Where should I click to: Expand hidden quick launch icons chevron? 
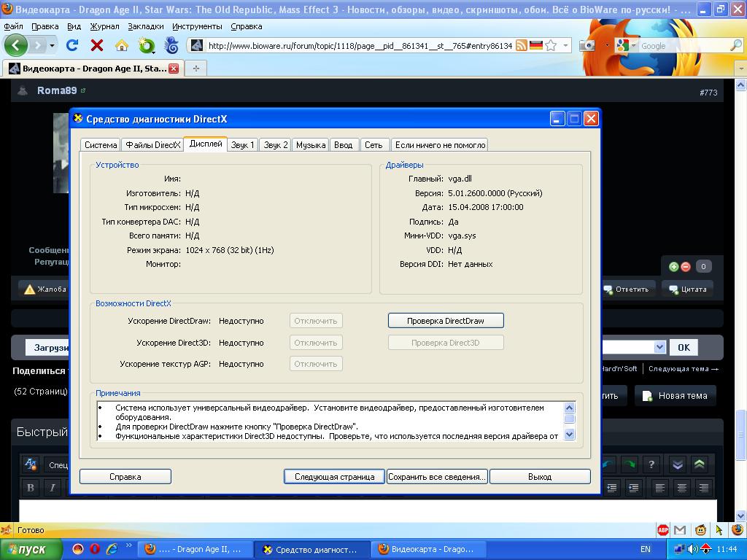click(x=128, y=545)
